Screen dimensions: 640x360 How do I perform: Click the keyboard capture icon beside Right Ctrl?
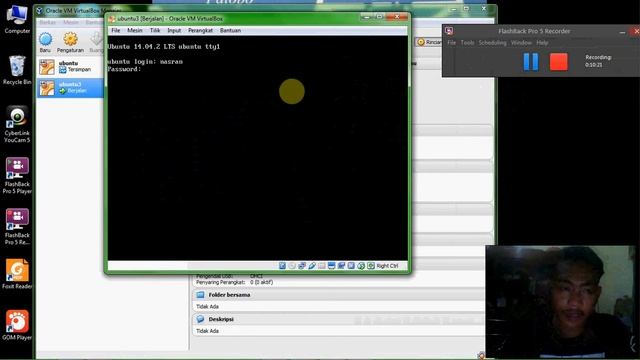[x=371, y=266]
